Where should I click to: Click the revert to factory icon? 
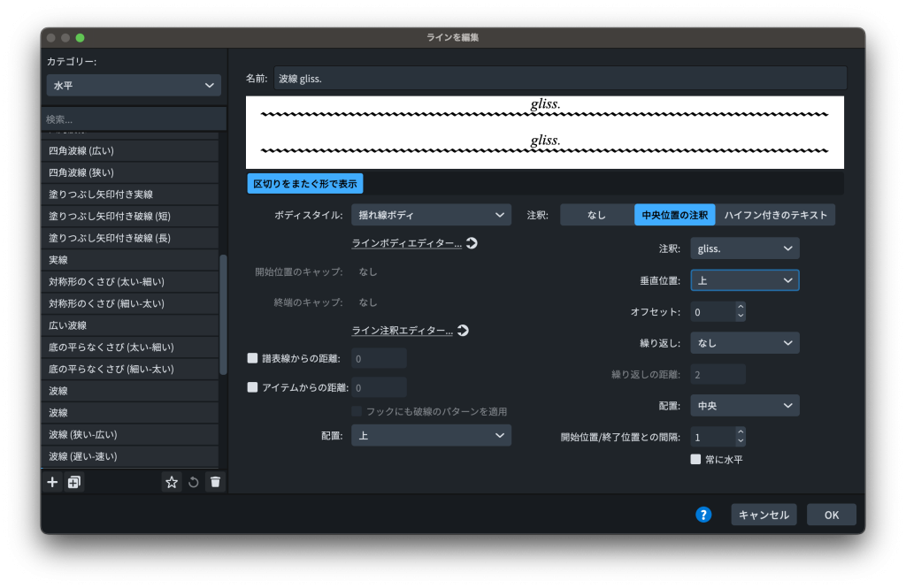pos(194,482)
